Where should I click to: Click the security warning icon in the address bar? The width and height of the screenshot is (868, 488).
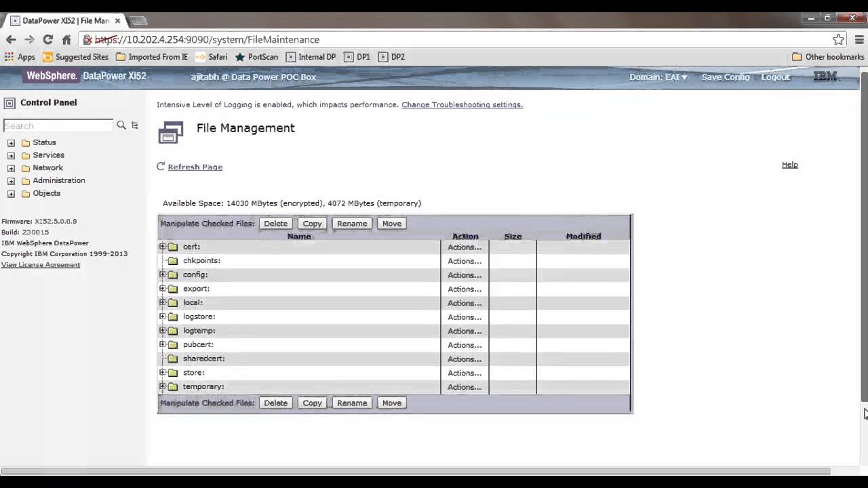click(87, 39)
